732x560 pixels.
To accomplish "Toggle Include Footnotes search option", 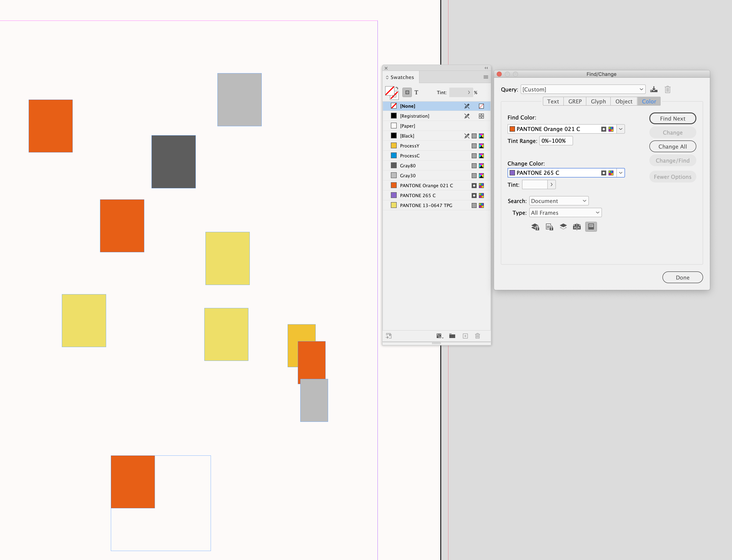I will (591, 227).
